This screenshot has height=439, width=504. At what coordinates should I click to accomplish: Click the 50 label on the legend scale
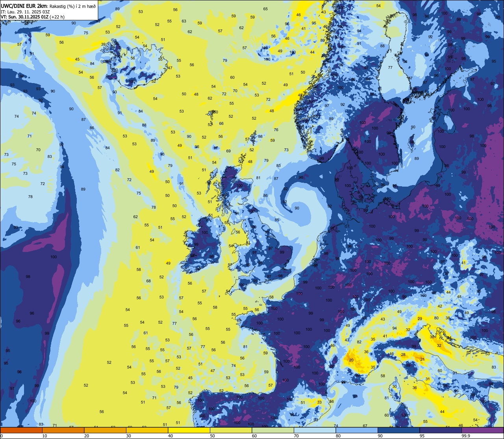click(x=212, y=436)
